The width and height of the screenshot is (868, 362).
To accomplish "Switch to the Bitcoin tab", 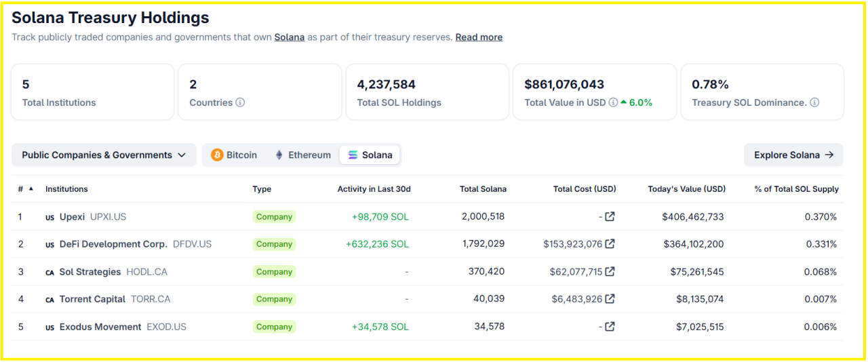I will tap(234, 155).
